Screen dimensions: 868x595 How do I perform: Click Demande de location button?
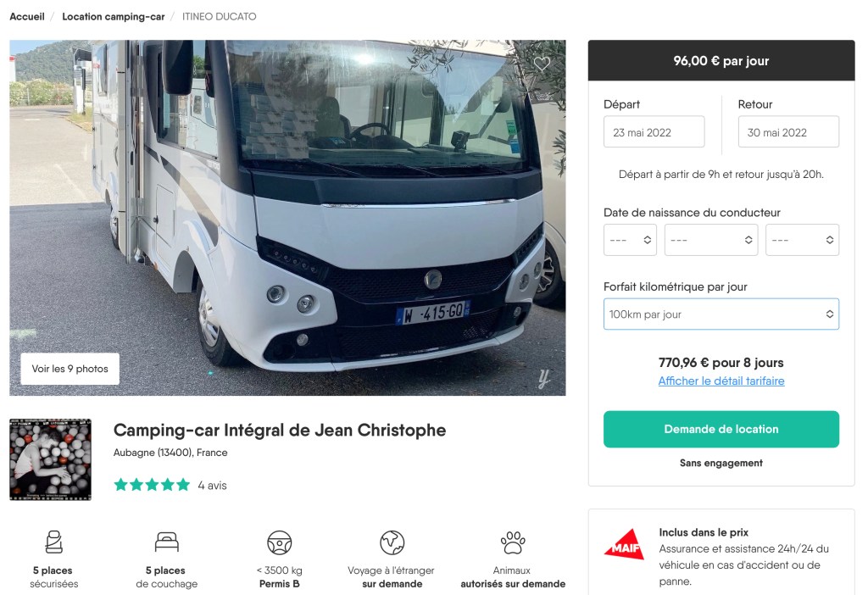[x=721, y=429]
